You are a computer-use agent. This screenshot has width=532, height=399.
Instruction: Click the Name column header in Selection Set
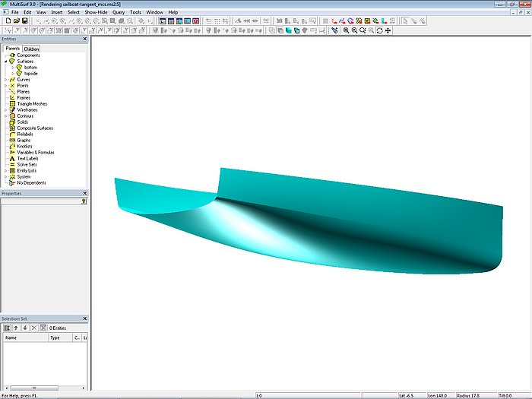pos(11,337)
